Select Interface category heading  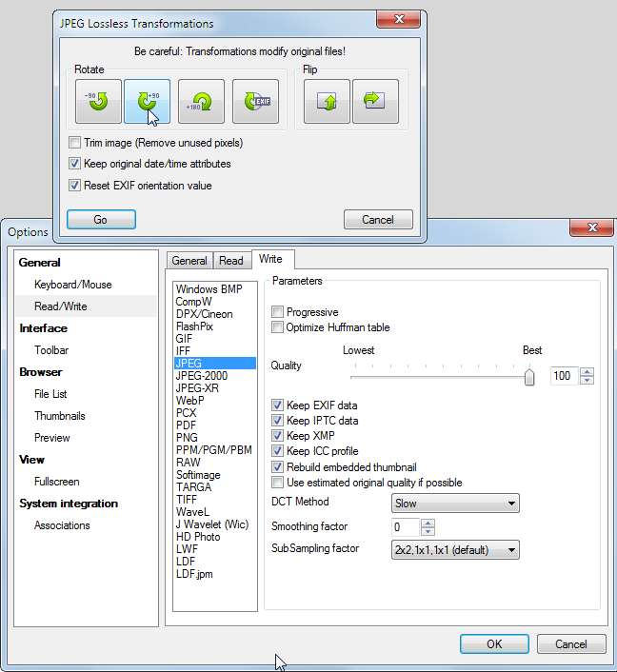point(43,328)
